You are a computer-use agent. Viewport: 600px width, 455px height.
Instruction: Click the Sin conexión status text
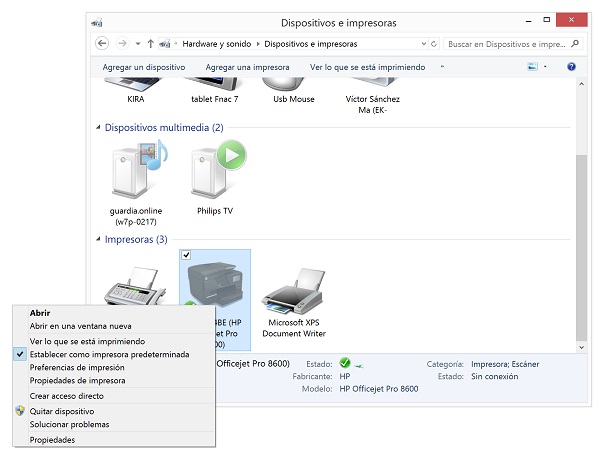[x=494, y=376]
